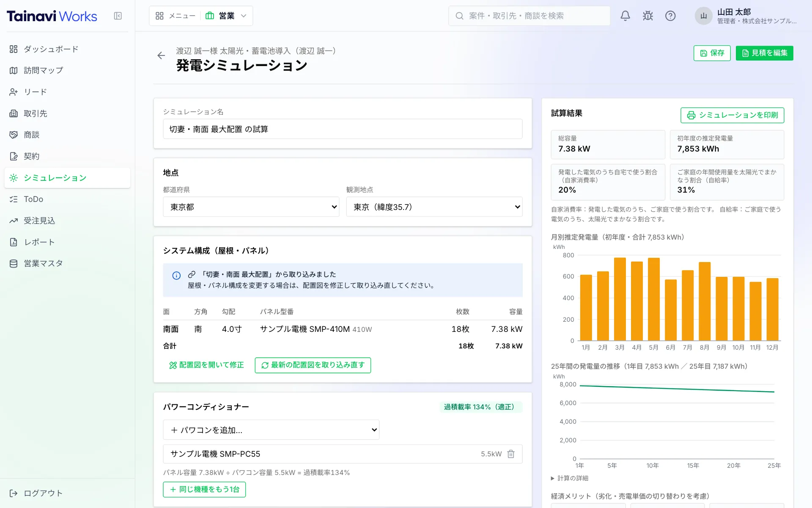Image resolution: width=812 pixels, height=508 pixels.
Task: Open the 都道府県 dropdown showing 東京都
Action: coord(251,207)
